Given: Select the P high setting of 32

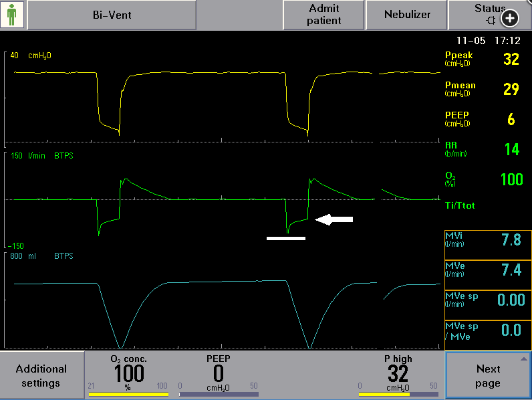Looking at the screenshot, I should pos(397,375).
